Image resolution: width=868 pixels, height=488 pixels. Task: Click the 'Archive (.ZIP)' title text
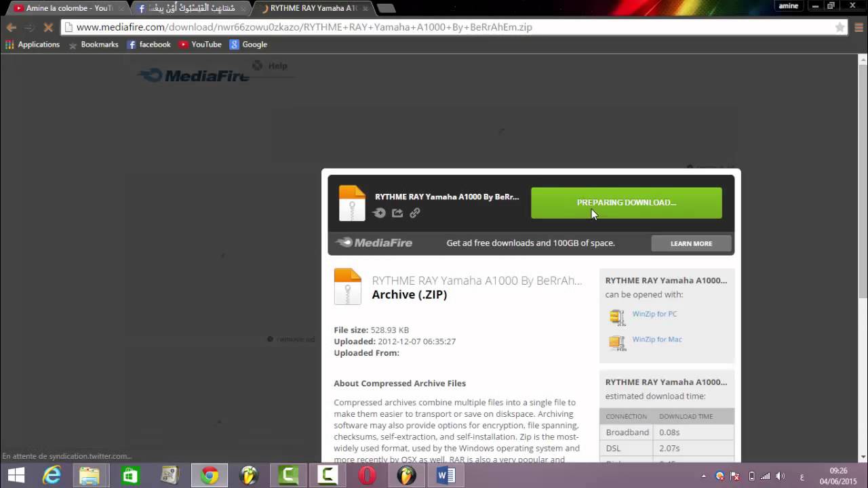410,295
